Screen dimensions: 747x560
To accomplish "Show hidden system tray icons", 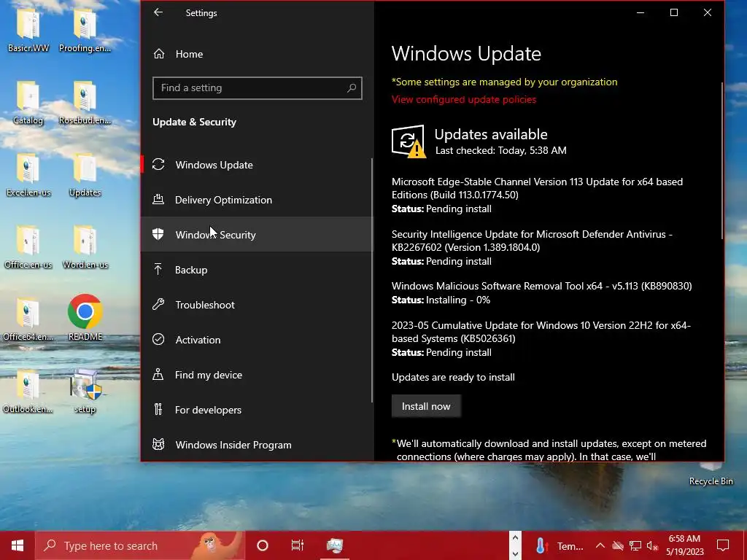I will pos(600,545).
